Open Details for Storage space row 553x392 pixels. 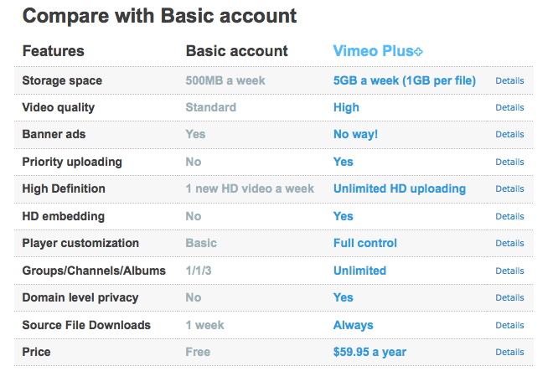pyautogui.click(x=509, y=80)
